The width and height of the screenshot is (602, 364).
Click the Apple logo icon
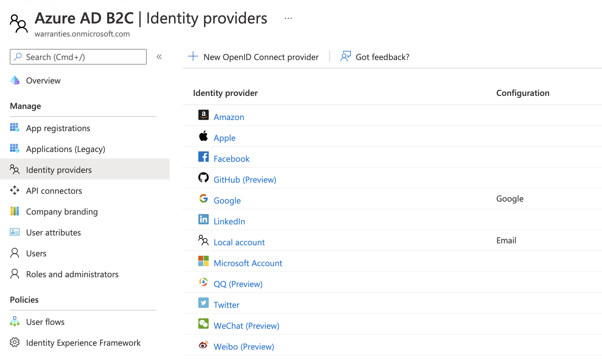coord(203,136)
